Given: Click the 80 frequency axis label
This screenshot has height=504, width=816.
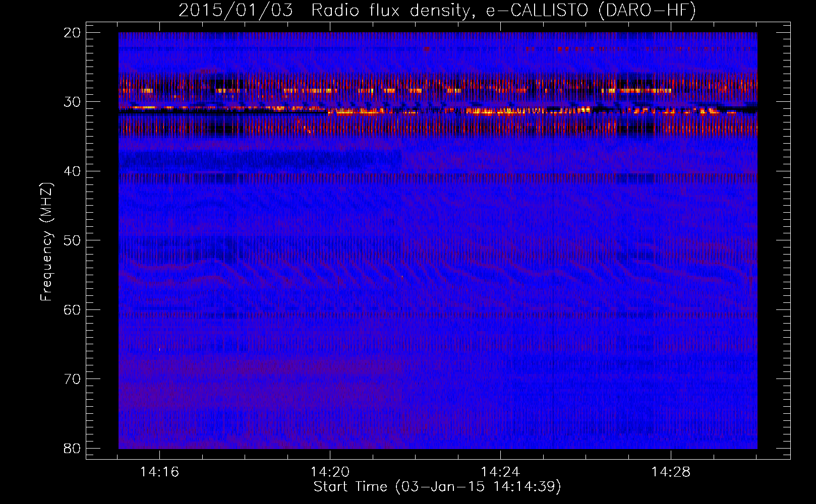Looking at the screenshot, I should click(72, 449).
